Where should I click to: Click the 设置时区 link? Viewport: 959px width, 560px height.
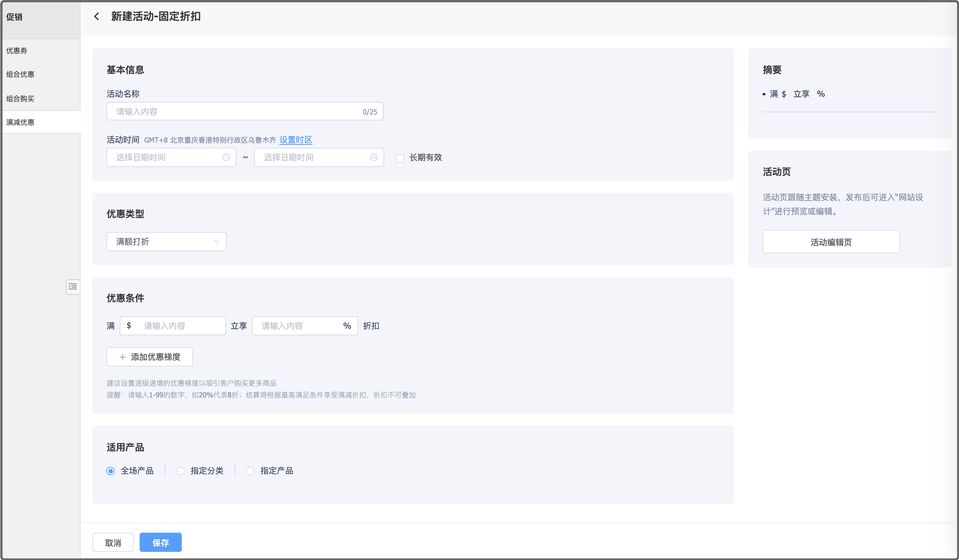296,140
